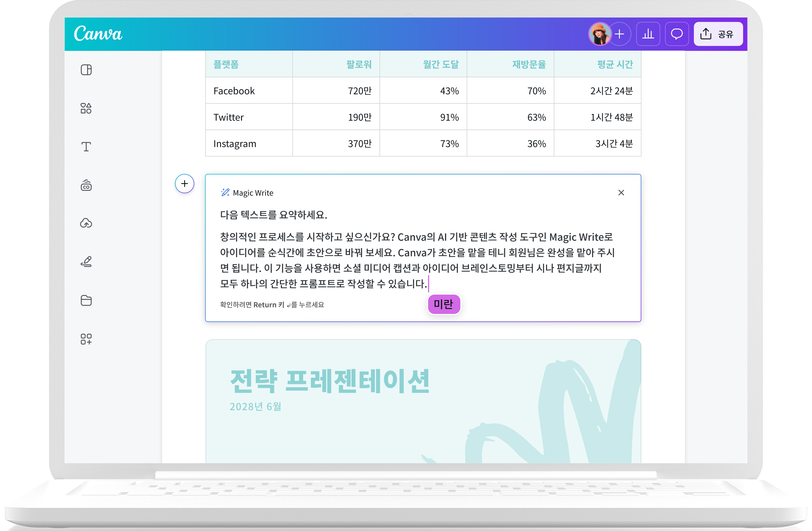The height and width of the screenshot is (531, 812).
Task: Click the 2시간 24분 cell
Action: 597,91
